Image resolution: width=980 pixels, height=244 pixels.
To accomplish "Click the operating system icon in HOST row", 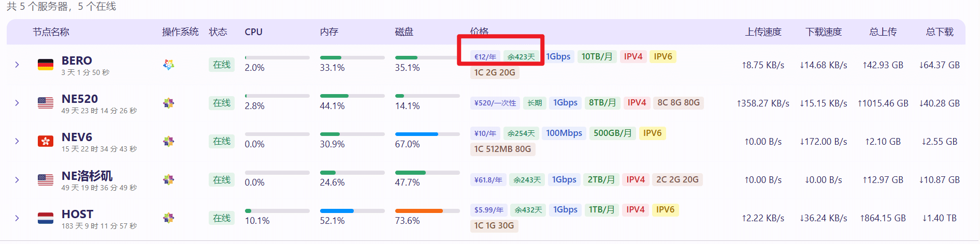I will point(168,218).
